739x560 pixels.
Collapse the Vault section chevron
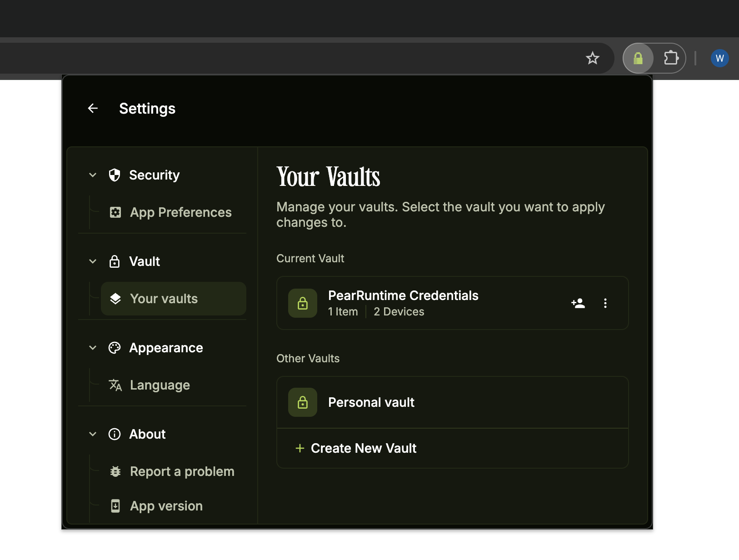pyautogui.click(x=93, y=261)
